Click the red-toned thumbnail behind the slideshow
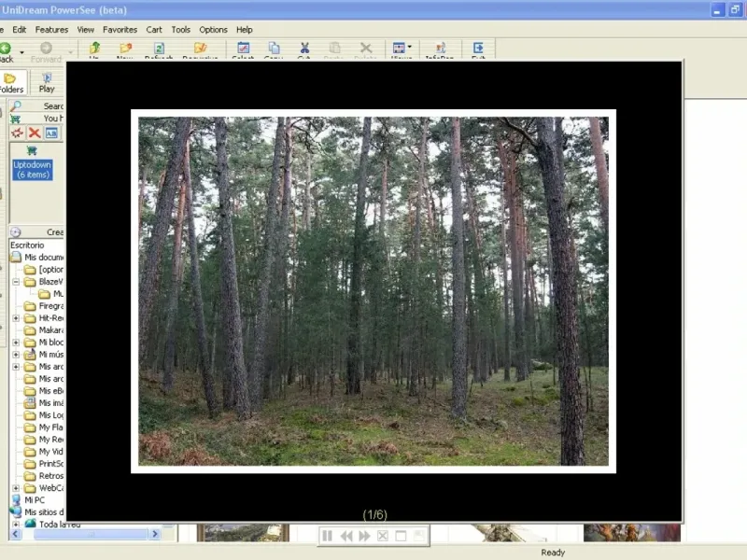Viewport: 747px width, 560px height. (x=632, y=533)
